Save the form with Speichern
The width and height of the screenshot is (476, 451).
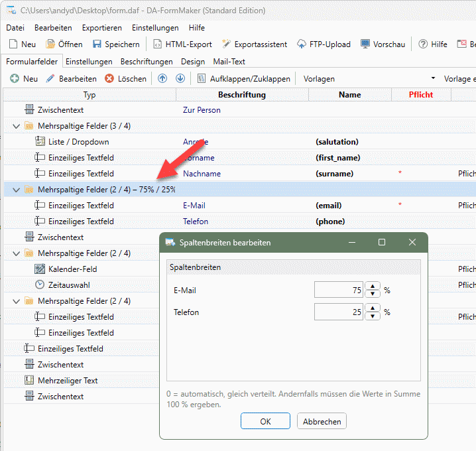click(116, 44)
